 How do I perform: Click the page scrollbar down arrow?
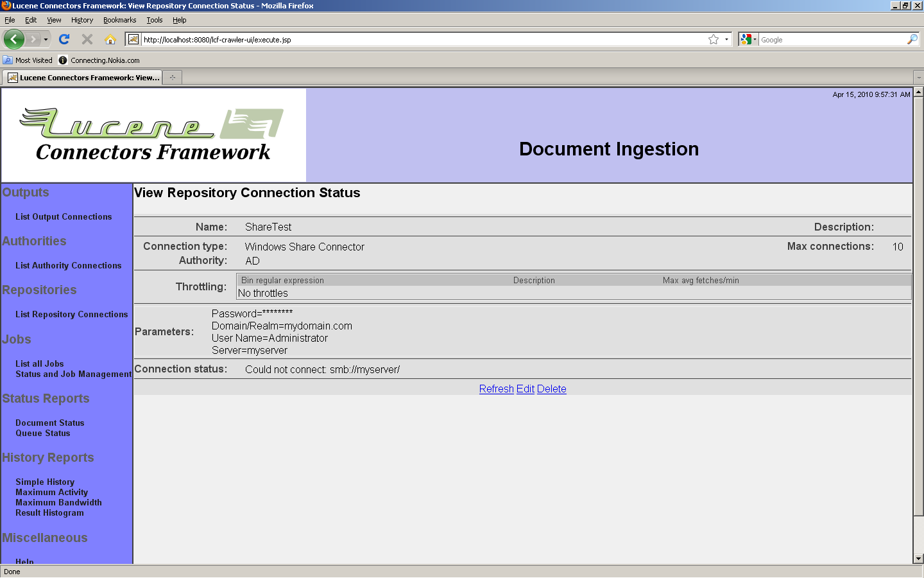[918, 559]
